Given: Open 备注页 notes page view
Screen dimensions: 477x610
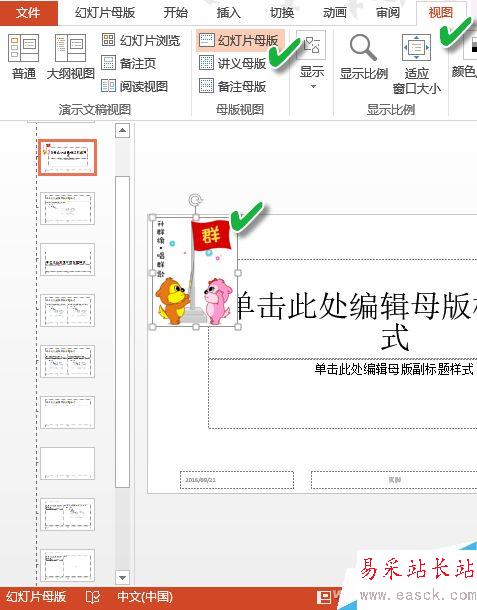Looking at the screenshot, I should tap(129, 63).
